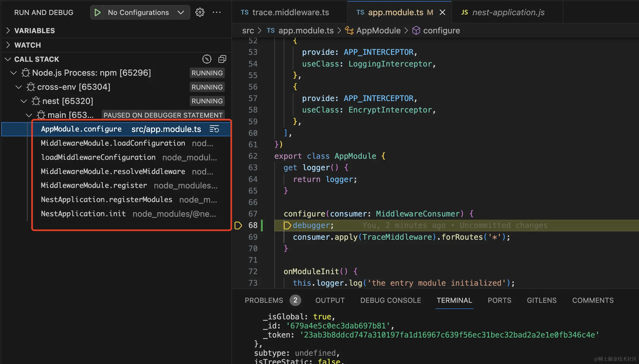The height and width of the screenshot is (364, 639).
Task: Click the bug icon beside Node.js Process
Action: point(26,73)
